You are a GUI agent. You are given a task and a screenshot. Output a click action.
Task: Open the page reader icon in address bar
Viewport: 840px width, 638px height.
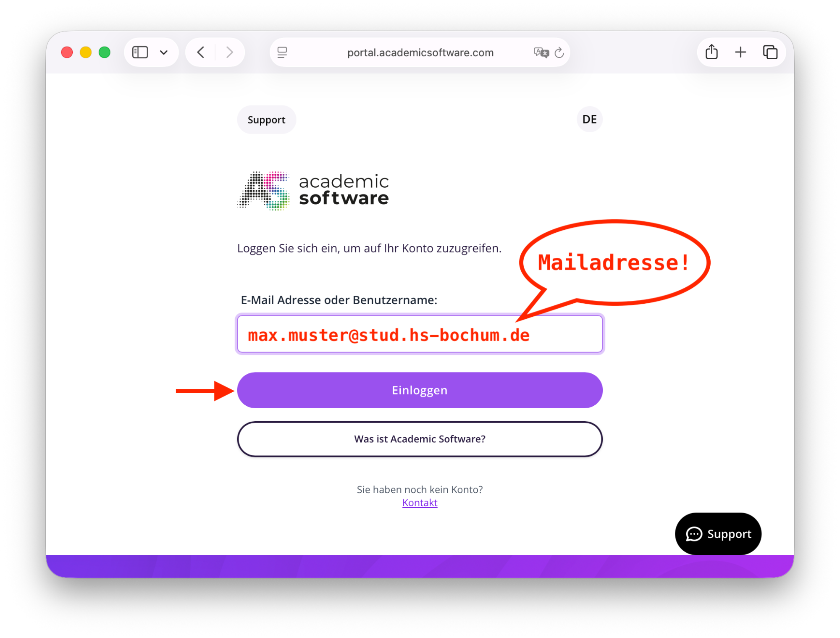tap(282, 53)
